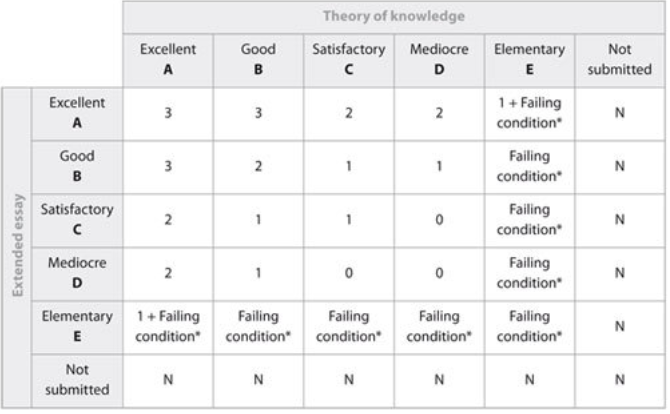Click the Not submitted column header
The height and width of the screenshot is (414, 670).
pyautogui.click(x=620, y=60)
